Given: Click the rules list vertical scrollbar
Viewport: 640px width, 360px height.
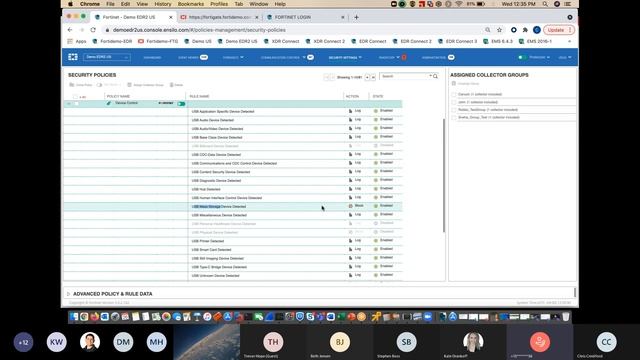Looking at the screenshot, I should pyautogui.click(x=444, y=176).
